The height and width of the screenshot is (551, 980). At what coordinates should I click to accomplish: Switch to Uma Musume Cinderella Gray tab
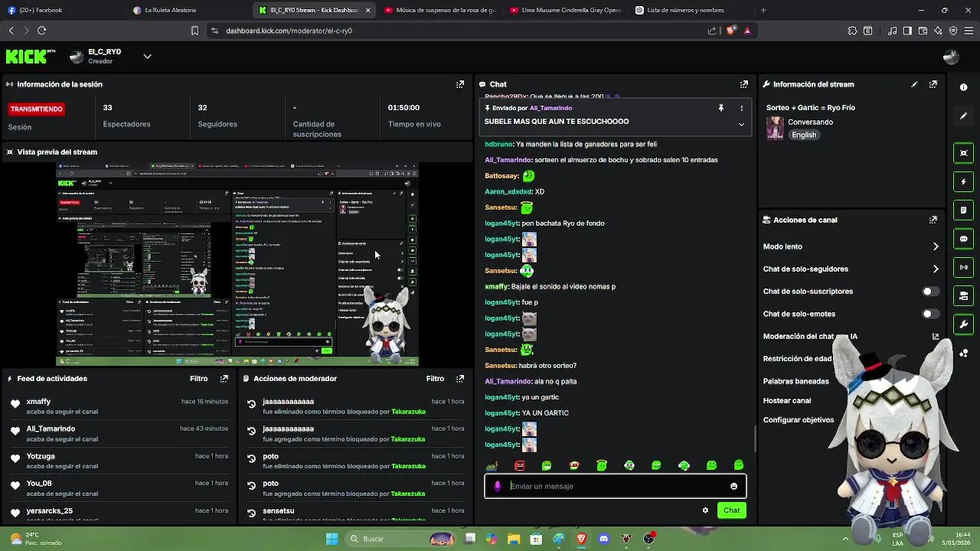567,10
